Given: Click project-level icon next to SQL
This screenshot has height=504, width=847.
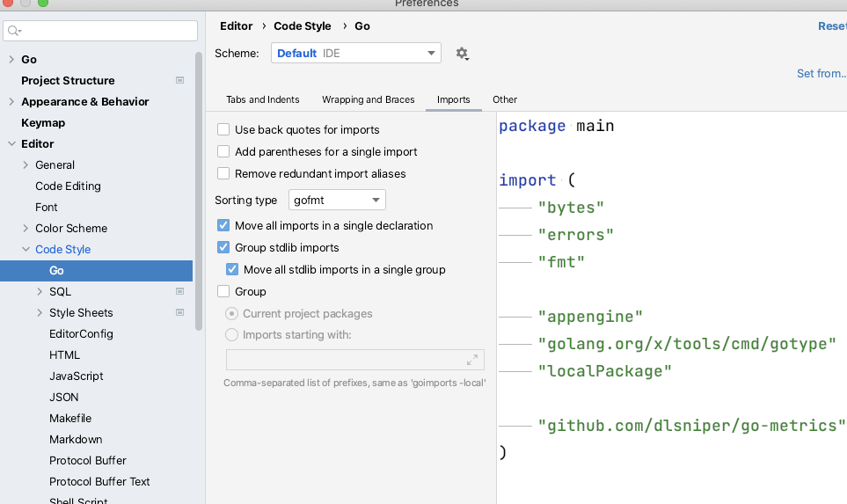Looking at the screenshot, I should [x=180, y=291].
